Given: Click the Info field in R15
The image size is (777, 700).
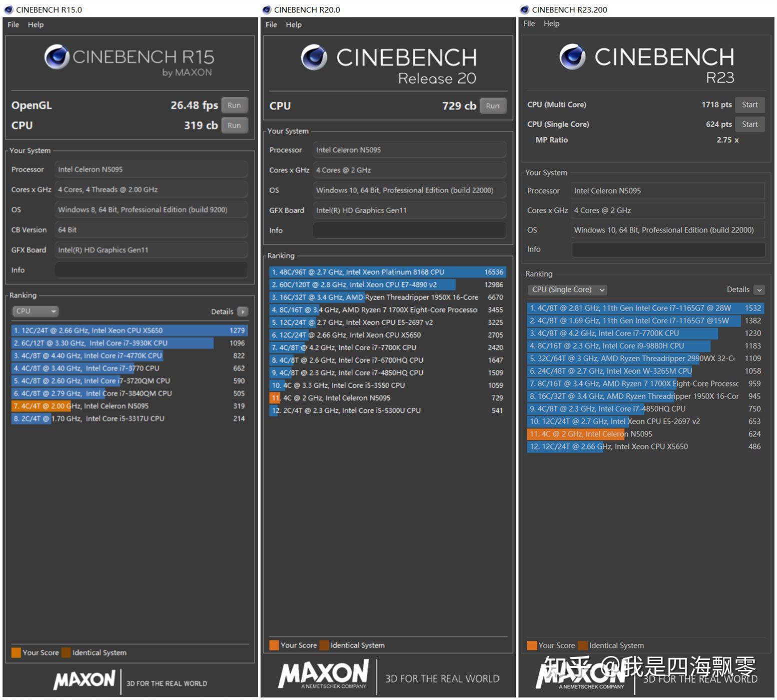Looking at the screenshot, I should (151, 270).
